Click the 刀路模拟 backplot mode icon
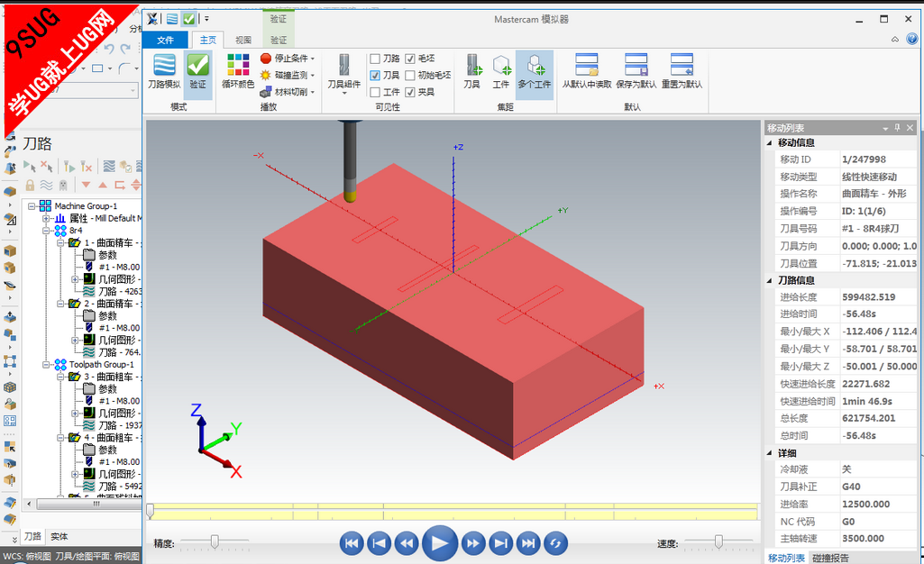The width and height of the screenshot is (924, 564). click(x=164, y=71)
